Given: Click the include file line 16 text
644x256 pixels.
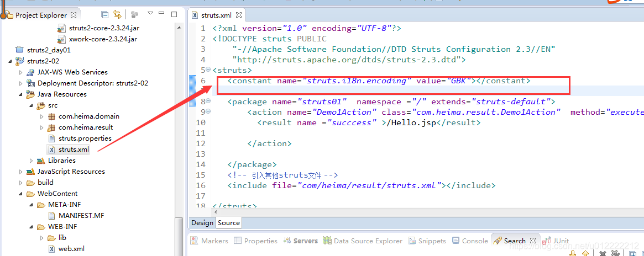Looking at the screenshot, I should [x=362, y=185].
